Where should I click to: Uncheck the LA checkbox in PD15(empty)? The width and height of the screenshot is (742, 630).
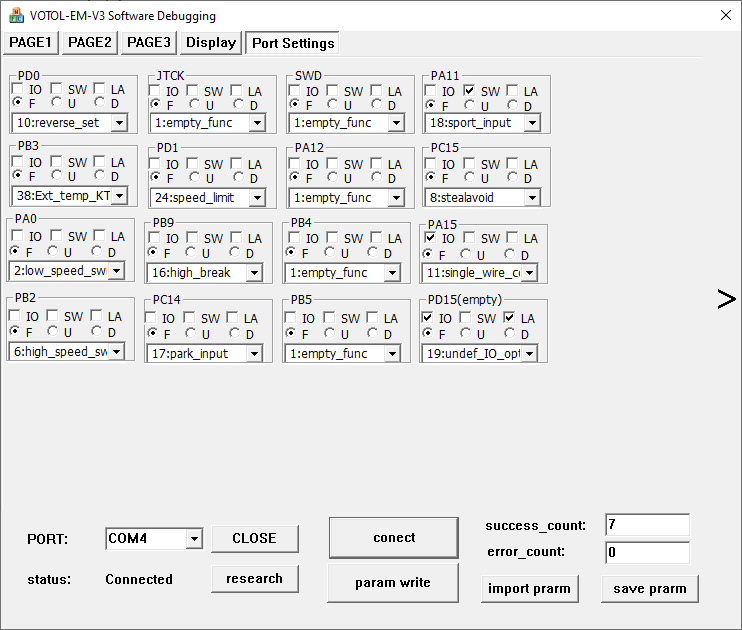tap(509, 318)
